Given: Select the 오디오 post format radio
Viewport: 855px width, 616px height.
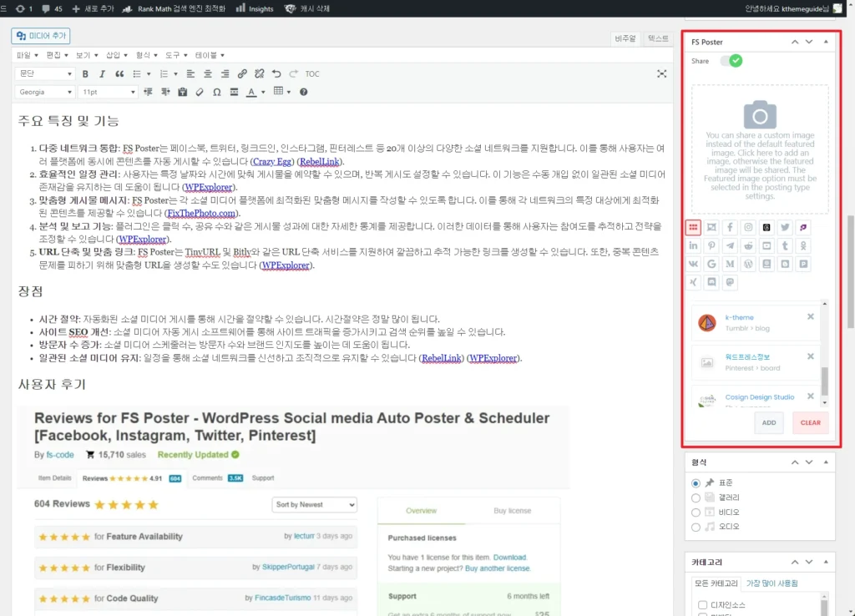Looking at the screenshot, I should 696,528.
